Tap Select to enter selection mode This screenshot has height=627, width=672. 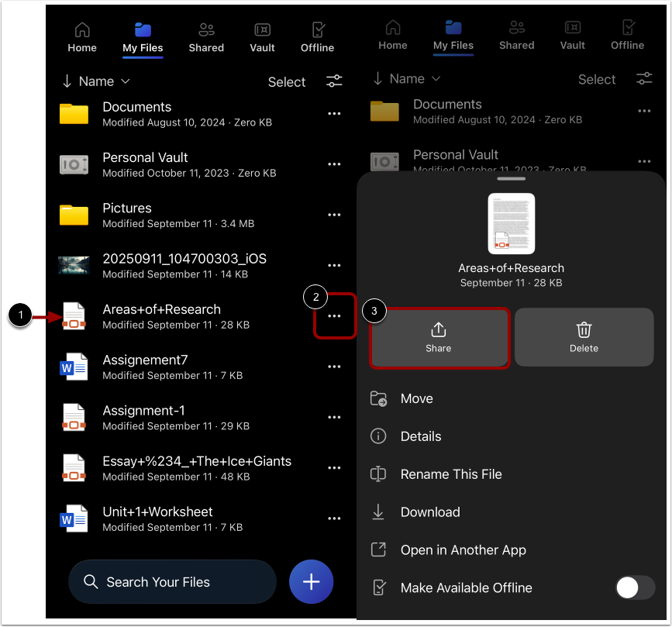click(x=286, y=81)
